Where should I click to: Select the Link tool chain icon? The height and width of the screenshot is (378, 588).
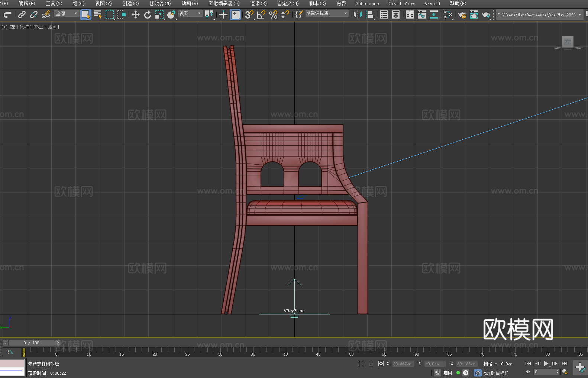point(22,14)
